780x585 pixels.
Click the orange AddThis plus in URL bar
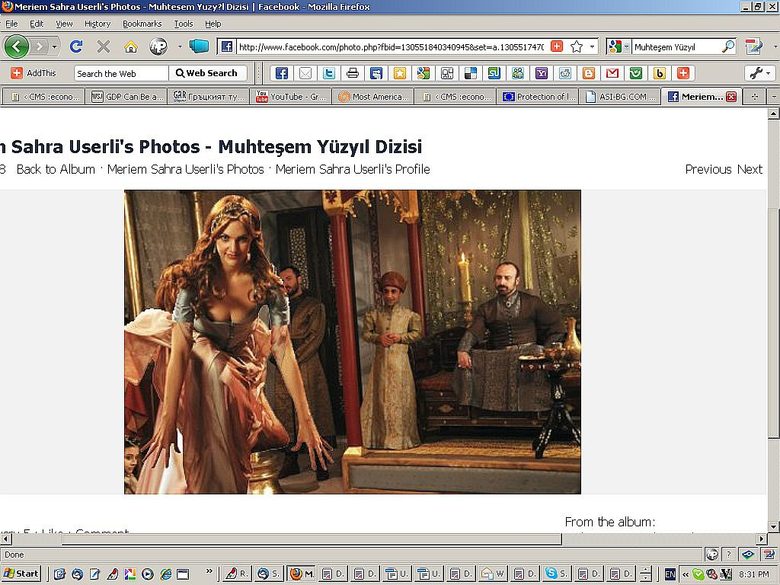coord(557,47)
